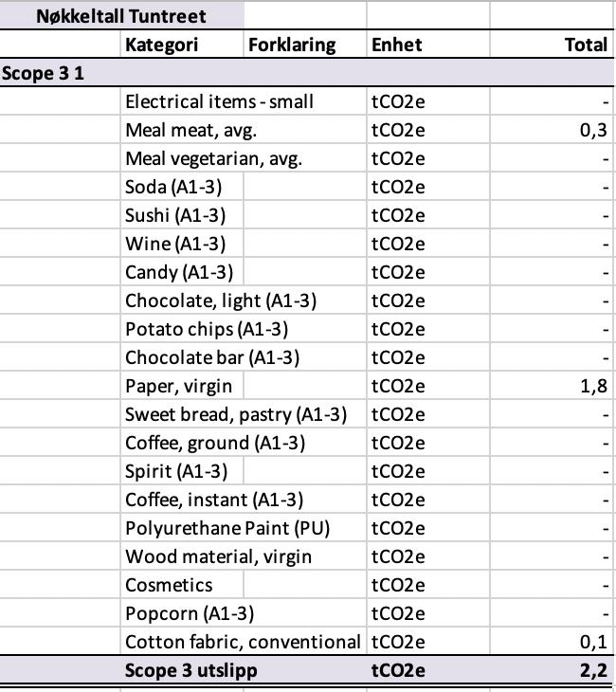Select the Forklaring header cell
The width and height of the screenshot is (616, 692).
304,45
